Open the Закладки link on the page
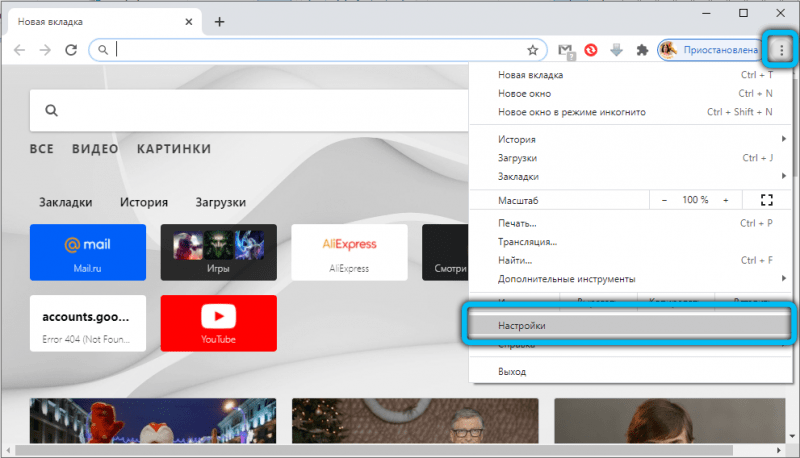Image resolution: width=800 pixels, height=458 pixels. (x=66, y=202)
